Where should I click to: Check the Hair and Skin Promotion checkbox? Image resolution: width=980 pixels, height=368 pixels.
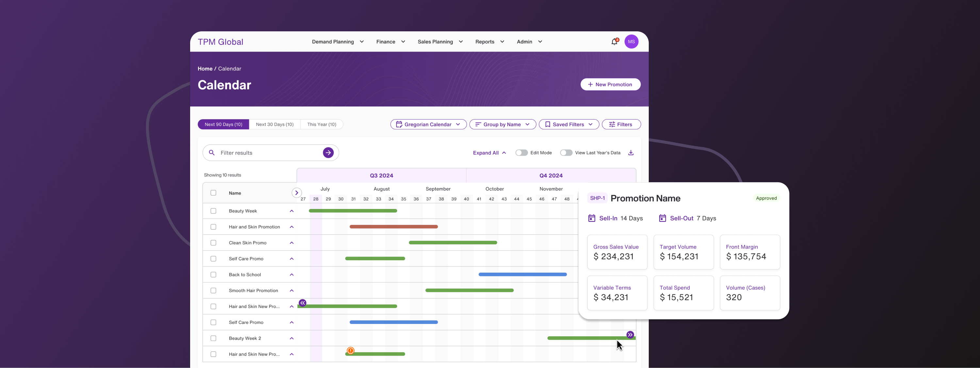click(213, 227)
